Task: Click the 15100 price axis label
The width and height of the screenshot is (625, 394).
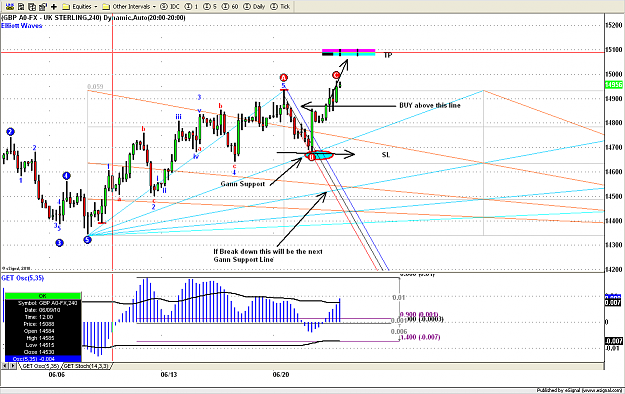Action: [x=614, y=49]
